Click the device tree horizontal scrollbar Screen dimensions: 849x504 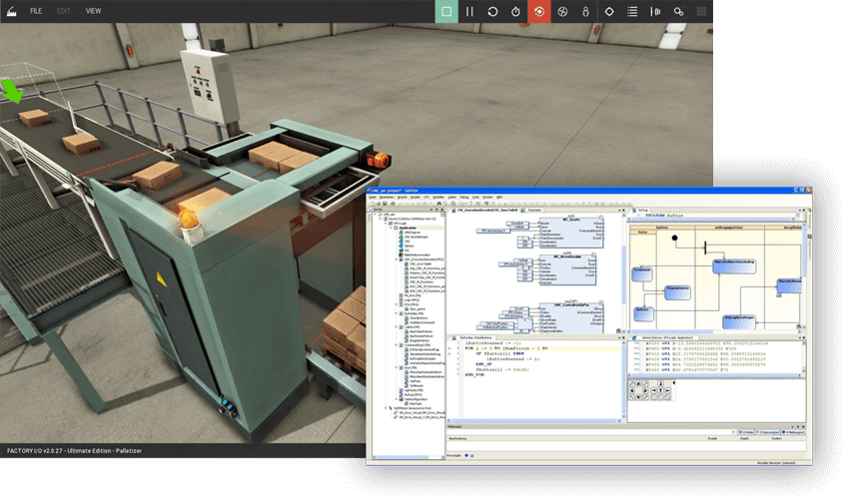[x=409, y=457]
